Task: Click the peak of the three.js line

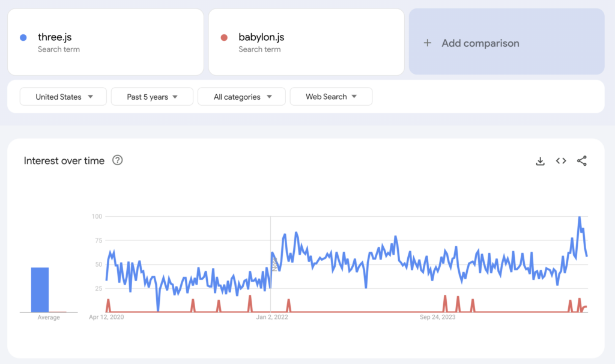Action: pyautogui.click(x=579, y=217)
